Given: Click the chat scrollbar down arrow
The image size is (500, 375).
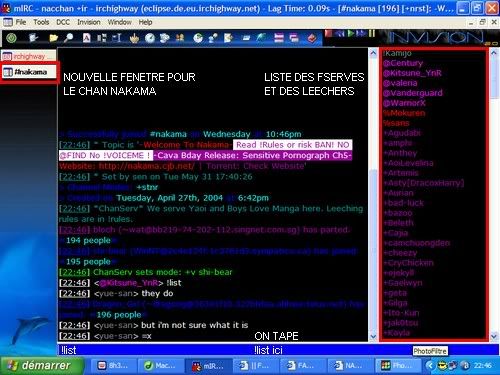Looking at the screenshot, I should 373,336.
